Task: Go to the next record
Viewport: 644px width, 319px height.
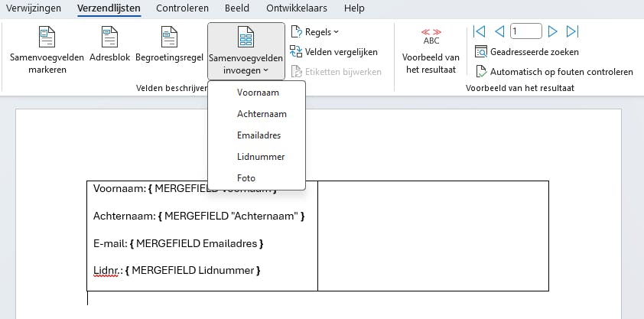Action: point(553,31)
